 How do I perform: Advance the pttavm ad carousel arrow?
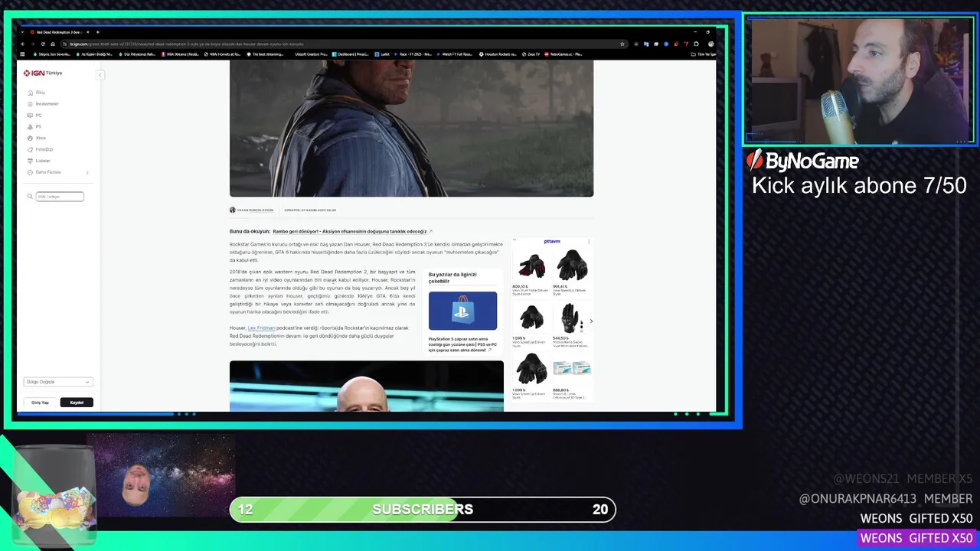pyautogui.click(x=590, y=321)
